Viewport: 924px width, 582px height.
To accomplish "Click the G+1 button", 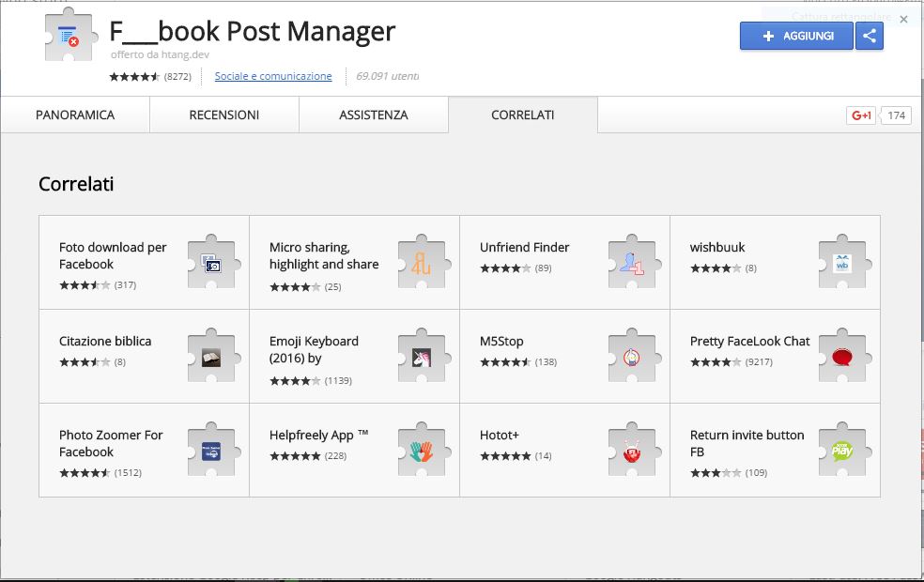I will click(x=861, y=115).
